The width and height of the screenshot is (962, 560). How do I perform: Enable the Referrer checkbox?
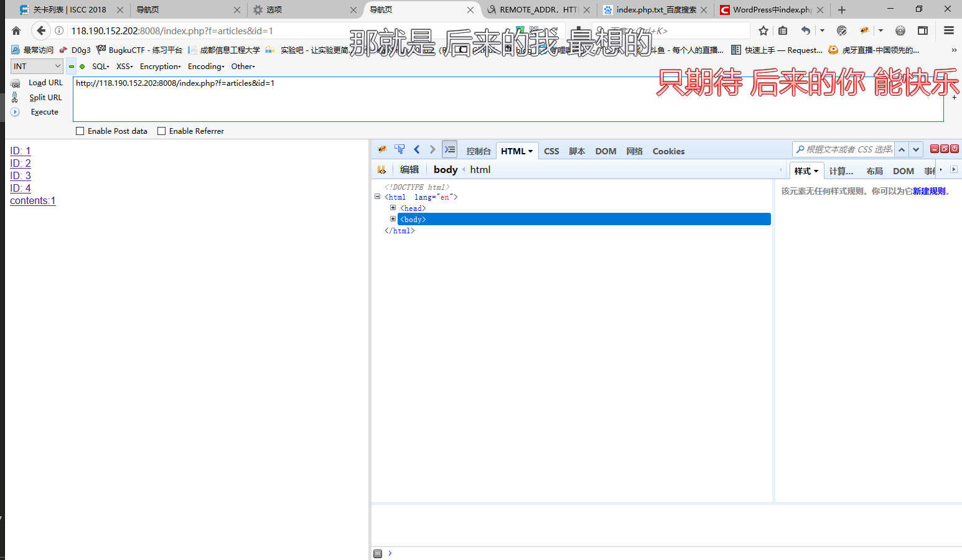pyautogui.click(x=161, y=131)
